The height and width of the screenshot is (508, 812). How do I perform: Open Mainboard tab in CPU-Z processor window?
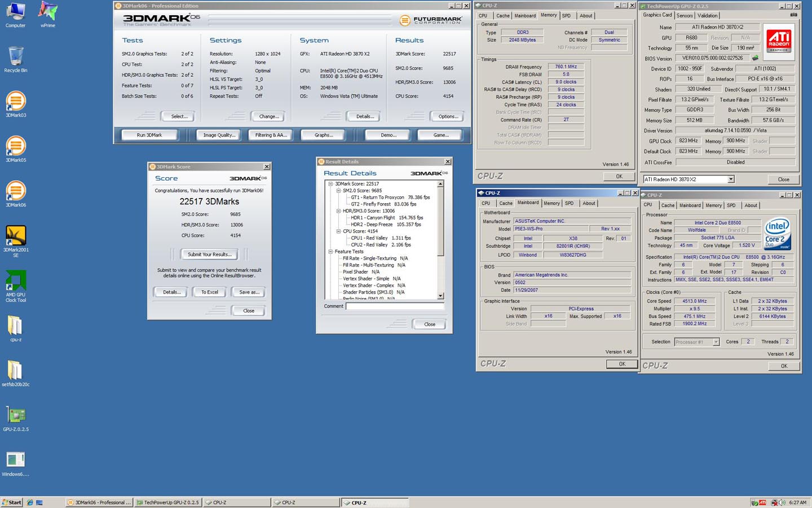(690, 205)
